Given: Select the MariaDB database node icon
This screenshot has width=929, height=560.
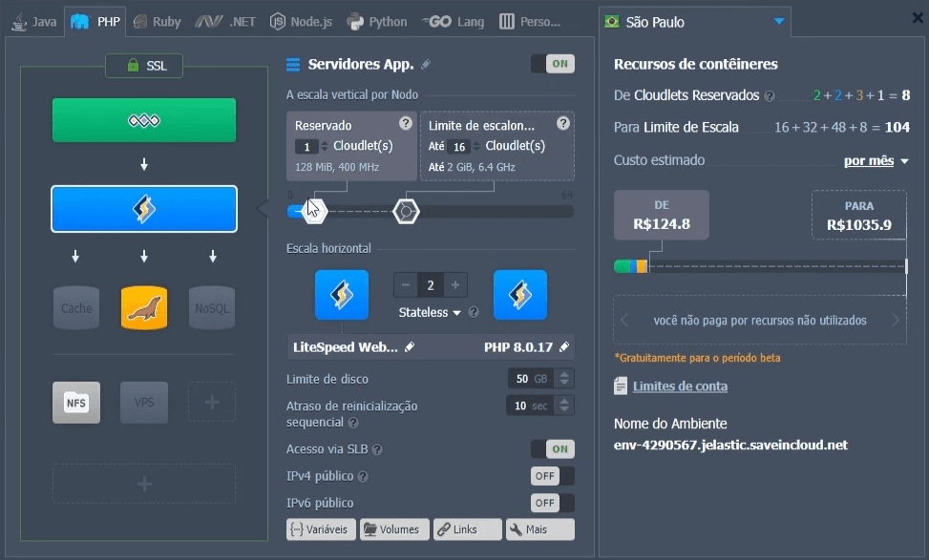Looking at the screenshot, I should (x=144, y=307).
